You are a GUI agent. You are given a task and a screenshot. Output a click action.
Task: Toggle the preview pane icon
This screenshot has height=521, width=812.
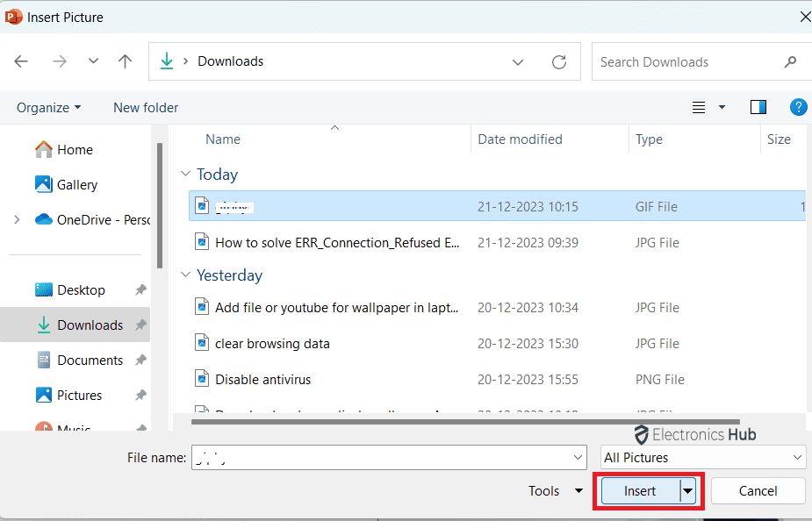click(x=758, y=107)
